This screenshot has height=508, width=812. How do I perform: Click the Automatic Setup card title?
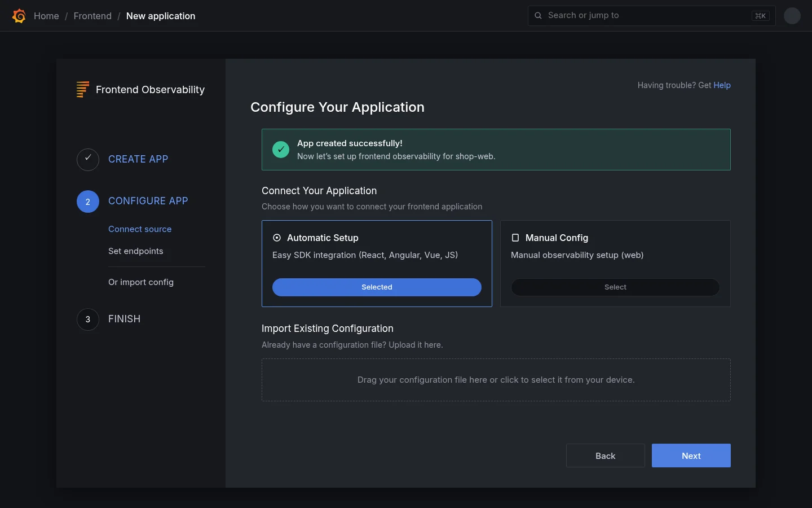tap(323, 238)
